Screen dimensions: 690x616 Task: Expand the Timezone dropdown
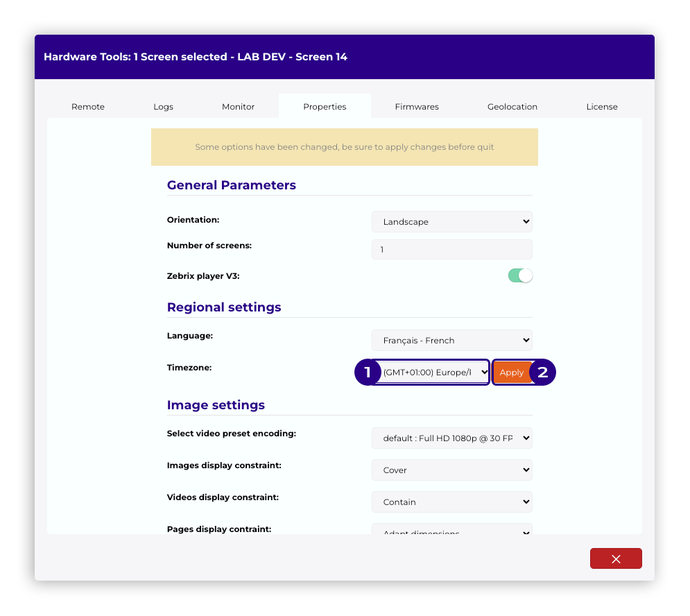point(435,373)
